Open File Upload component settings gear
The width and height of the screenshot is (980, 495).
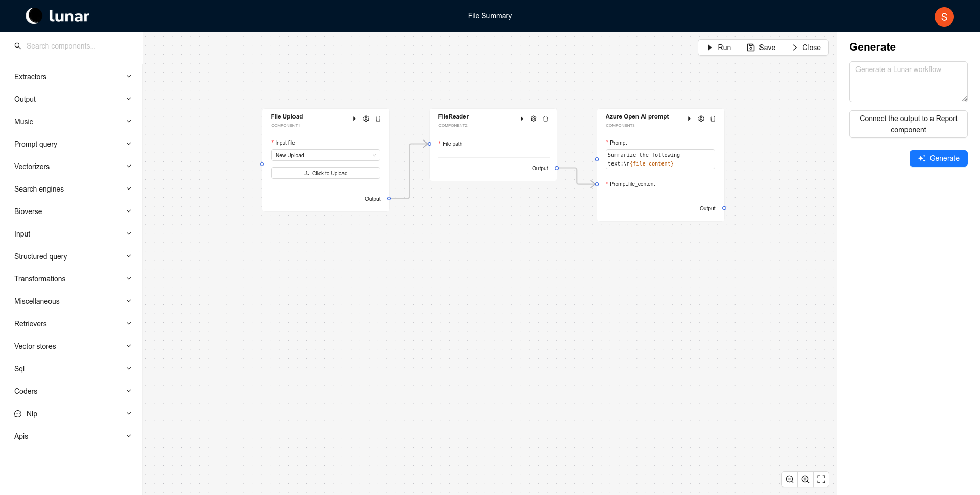pyautogui.click(x=366, y=119)
